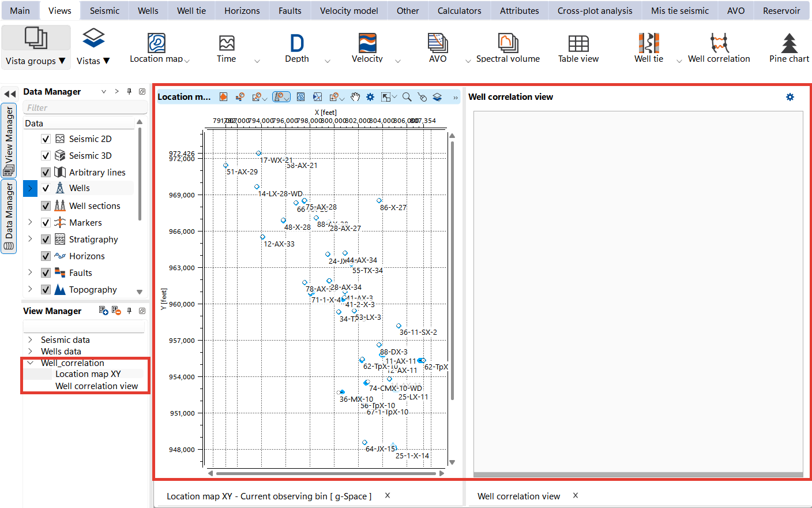Add a new view in View Manager
812x508 pixels.
(103, 311)
